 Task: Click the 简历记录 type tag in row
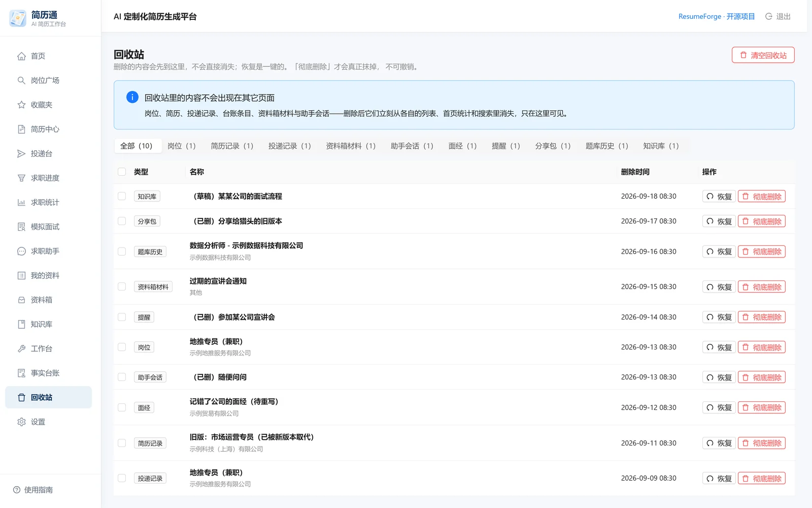[x=150, y=443]
